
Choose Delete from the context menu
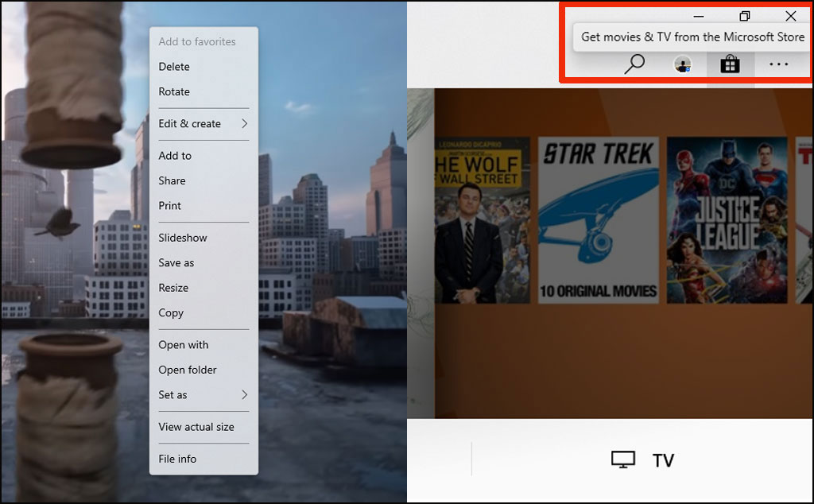pyautogui.click(x=174, y=67)
